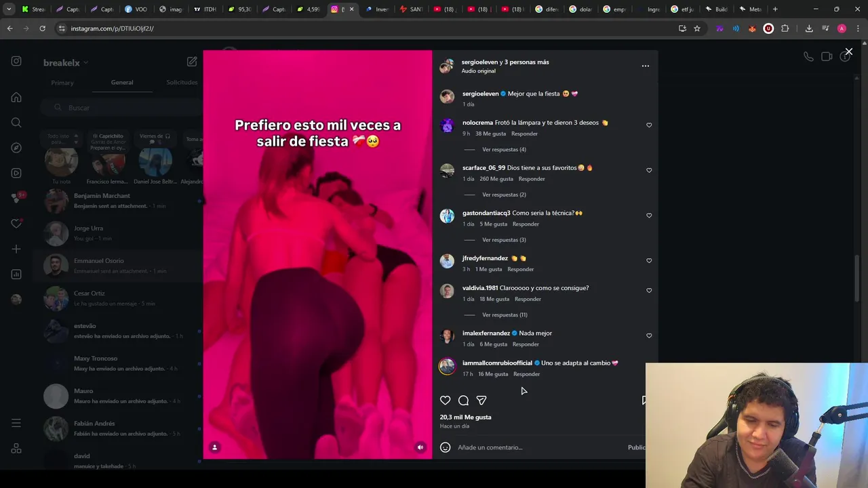This screenshot has height=488, width=868.
Task: Expand replies (3) under gastondantiacq3's comment
Action: pyautogui.click(x=504, y=240)
